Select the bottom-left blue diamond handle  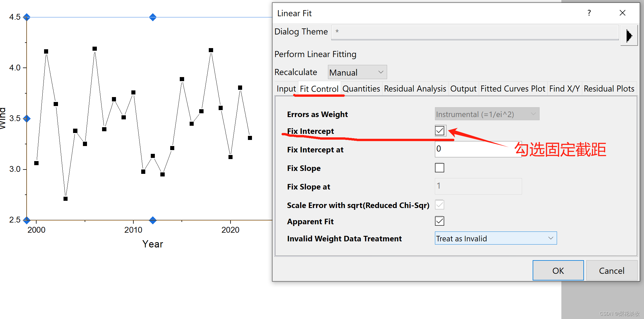(27, 220)
